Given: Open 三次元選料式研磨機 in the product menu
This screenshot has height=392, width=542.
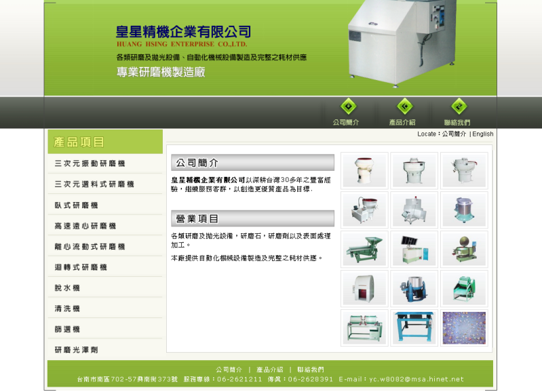Looking at the screenshot, I should [x=94, y=184].
